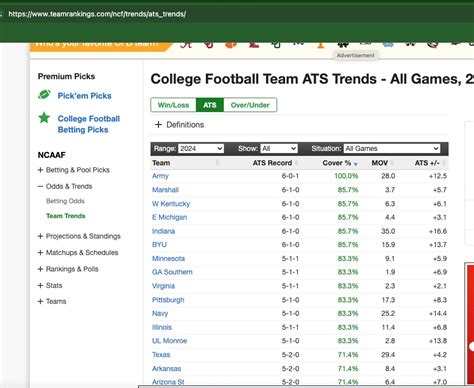Switch to the Win/Loss tab
The height and width of the screenshot is (388, 474).
tap(173, 105)
